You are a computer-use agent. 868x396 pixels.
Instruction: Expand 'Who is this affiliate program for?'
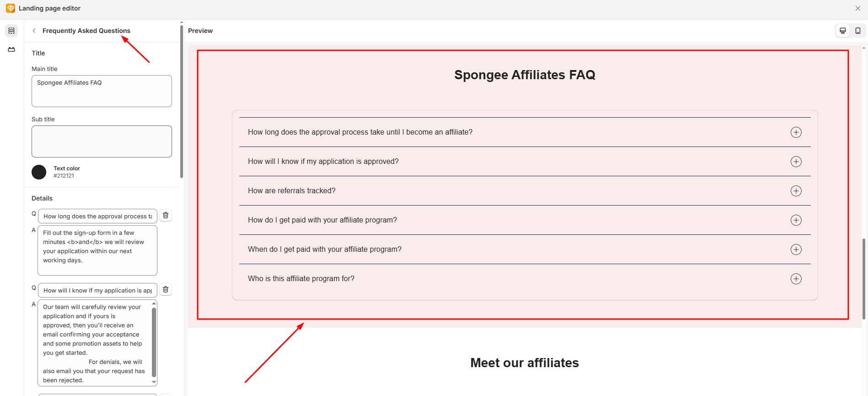[x=796, y=279]
